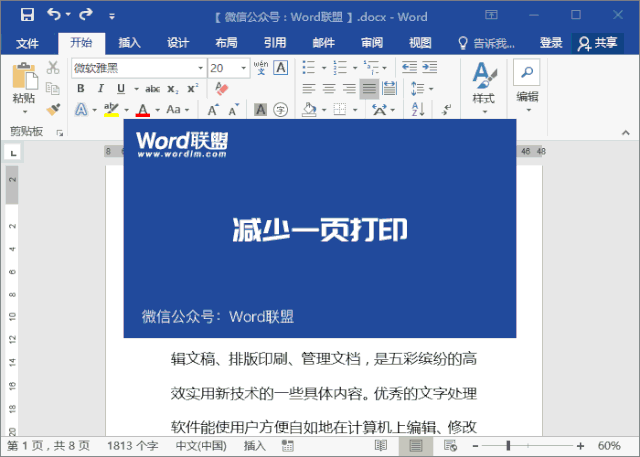
Task: Select the Format Painter brush
Action: point(53,109)
